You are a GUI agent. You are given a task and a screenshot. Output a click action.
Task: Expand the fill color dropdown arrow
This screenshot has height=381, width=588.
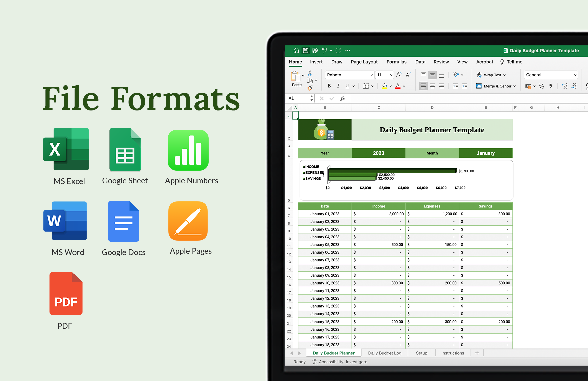pyautogui.click(x=391, y=86)
